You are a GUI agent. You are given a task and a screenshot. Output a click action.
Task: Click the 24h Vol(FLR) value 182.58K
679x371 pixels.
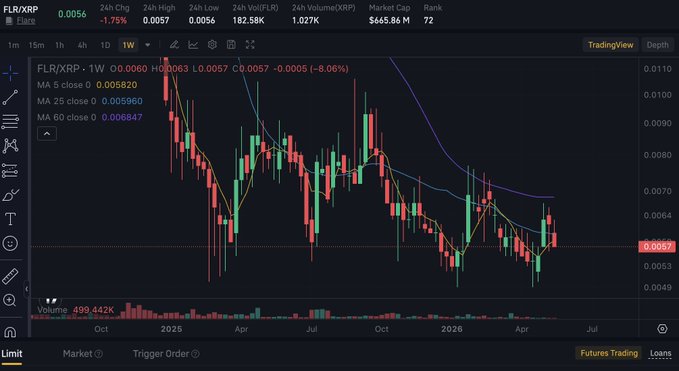click(248, 20)
